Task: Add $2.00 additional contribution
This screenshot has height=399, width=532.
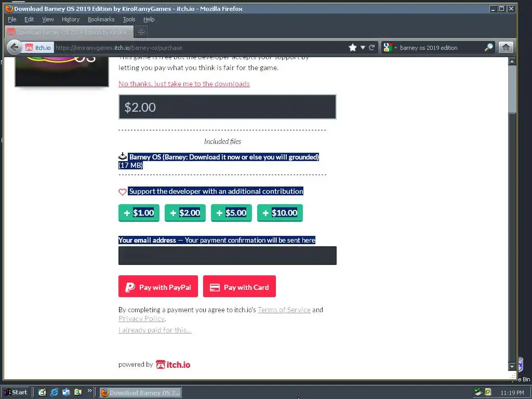Action: point(185,212)
